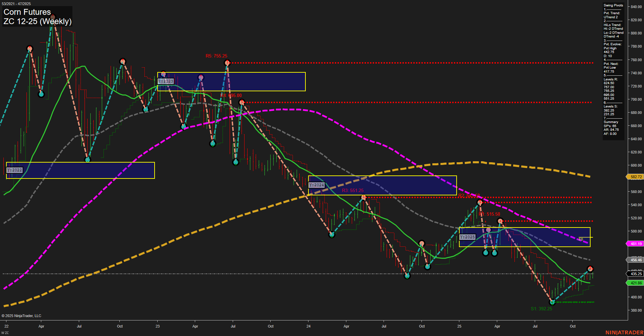This screenshot has height=336, width=644.
Task: Click the red pivot high dot at R5 755.25
Action: point(227,62)
